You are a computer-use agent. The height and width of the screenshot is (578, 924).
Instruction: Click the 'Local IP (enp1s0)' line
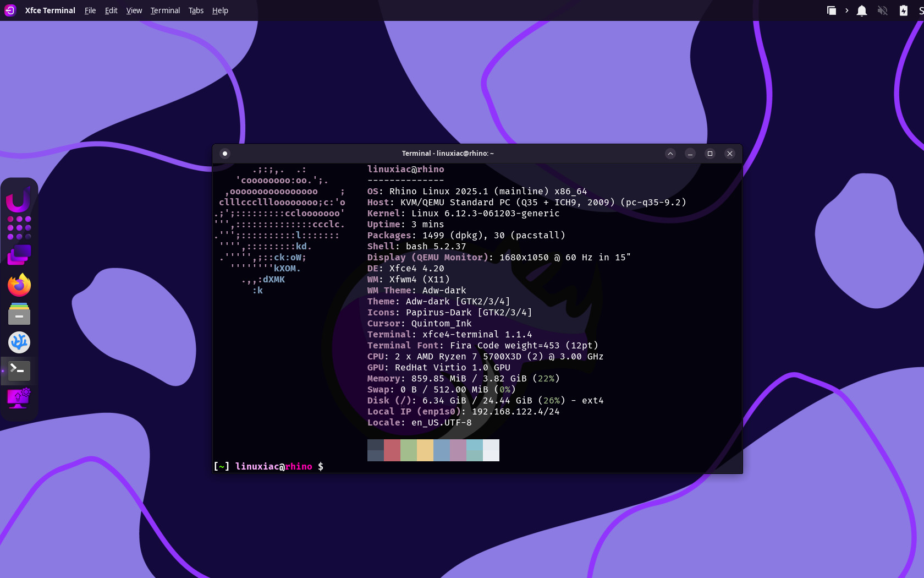click(464, 412)
